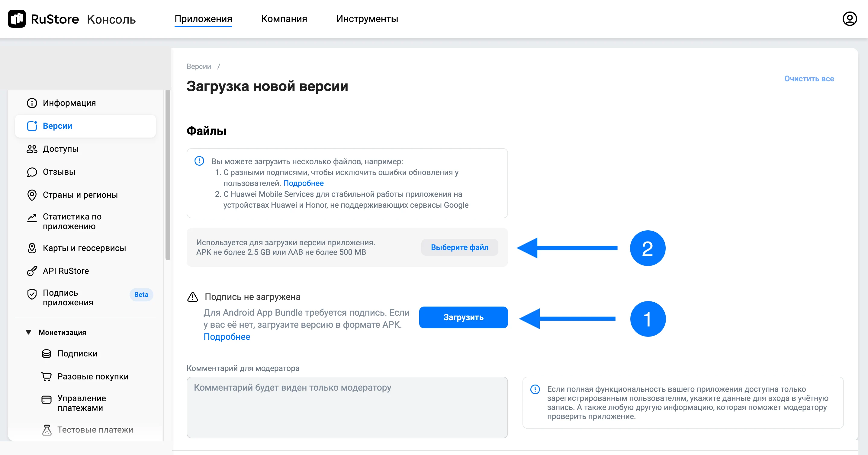Click the Beta badge beside Подпись приложения
This screenshot has height=455, width=868.
[x=141, y=294]
